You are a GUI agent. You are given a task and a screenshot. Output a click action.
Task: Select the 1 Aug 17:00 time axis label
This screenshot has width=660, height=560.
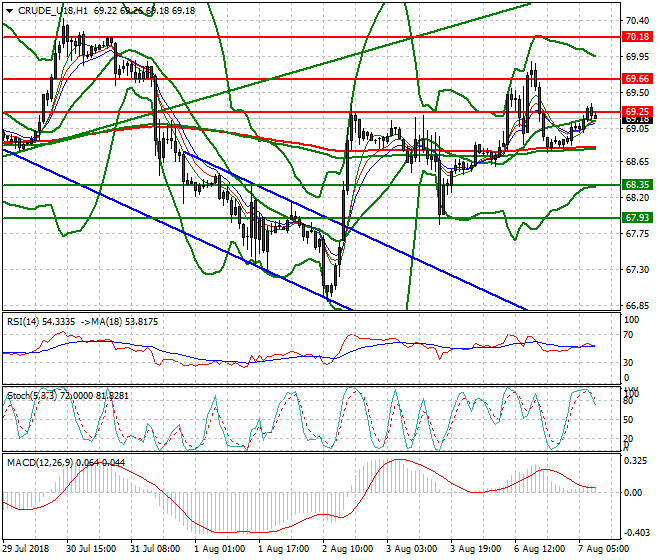tap(283, 549)
